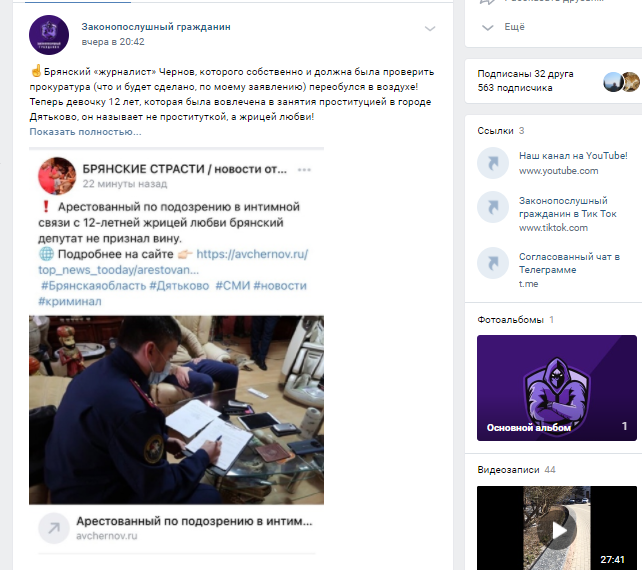Play the 27:41 video

556,530
